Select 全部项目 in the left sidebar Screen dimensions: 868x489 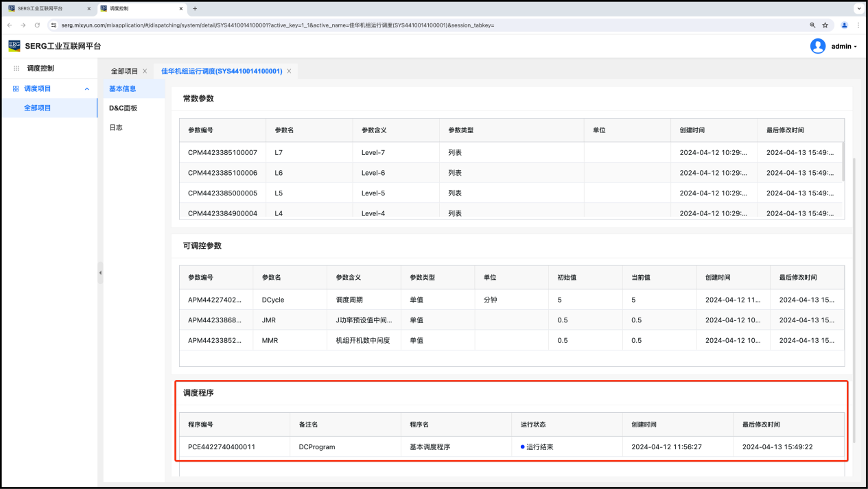pyautogui.click(x=38, y=108)
